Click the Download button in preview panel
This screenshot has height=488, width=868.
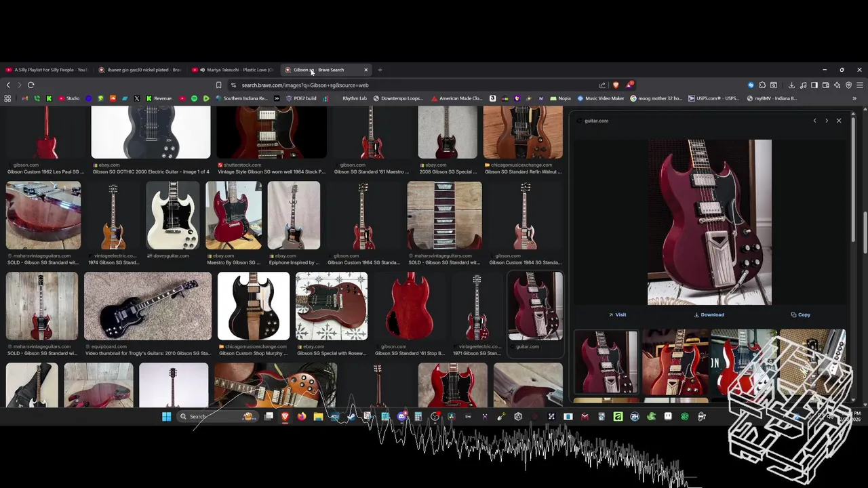click(709, 314)
